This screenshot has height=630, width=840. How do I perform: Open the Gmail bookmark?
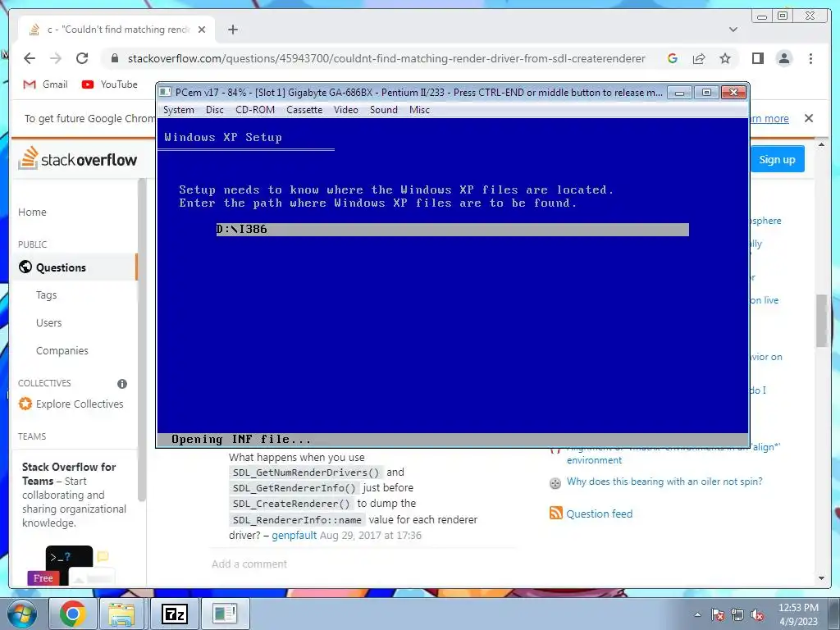click(46, 84)
